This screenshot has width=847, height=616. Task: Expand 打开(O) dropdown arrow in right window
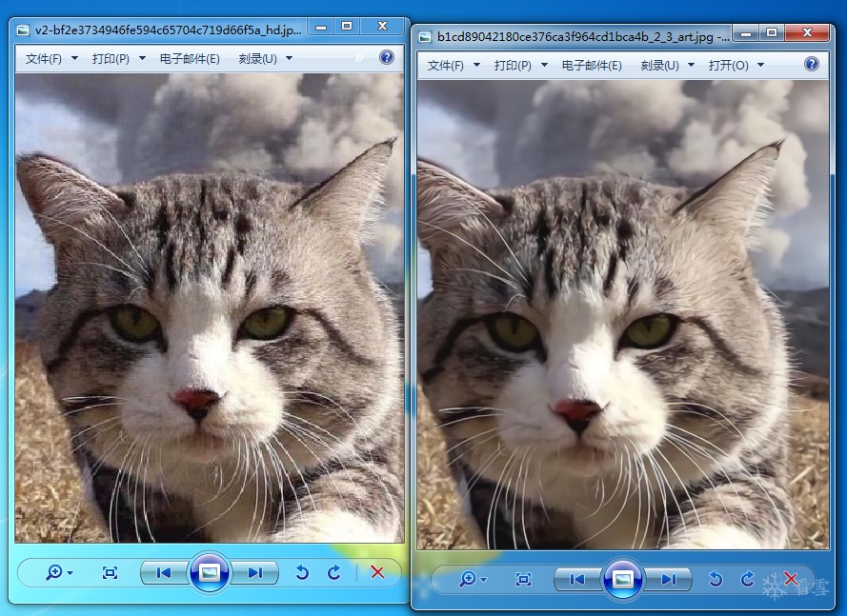(x=760, y=66)
